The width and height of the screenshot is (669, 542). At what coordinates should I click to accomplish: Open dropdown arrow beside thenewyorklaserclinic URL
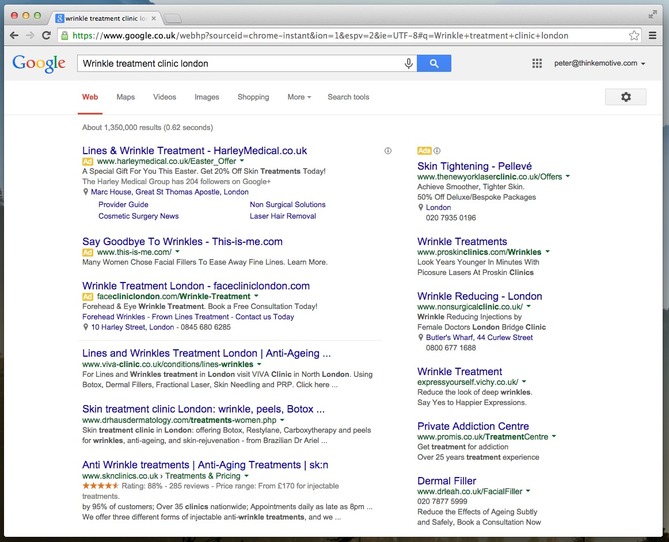coord(568,176)
